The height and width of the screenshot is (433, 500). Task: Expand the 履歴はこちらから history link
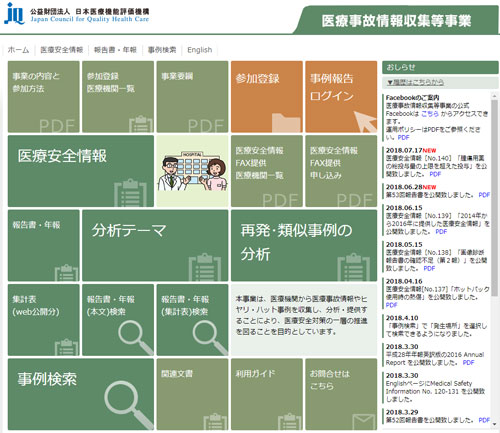tap(415, 82)
